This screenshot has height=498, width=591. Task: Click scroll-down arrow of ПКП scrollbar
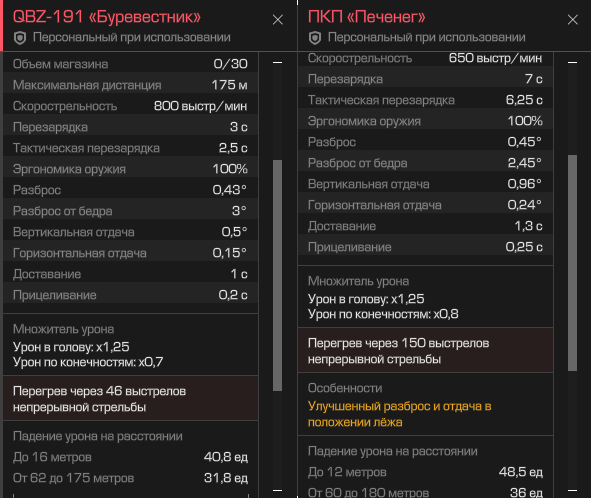coord(573,490)
